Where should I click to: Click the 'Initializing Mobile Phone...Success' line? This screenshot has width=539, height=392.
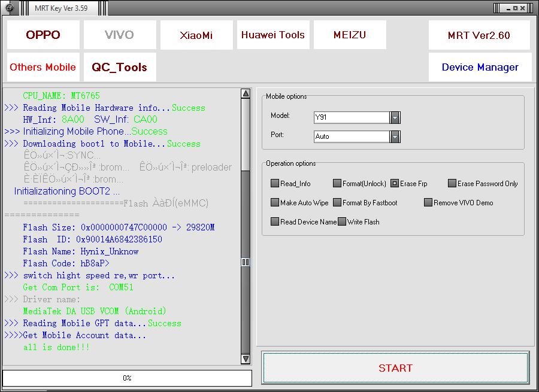point(86,131)
